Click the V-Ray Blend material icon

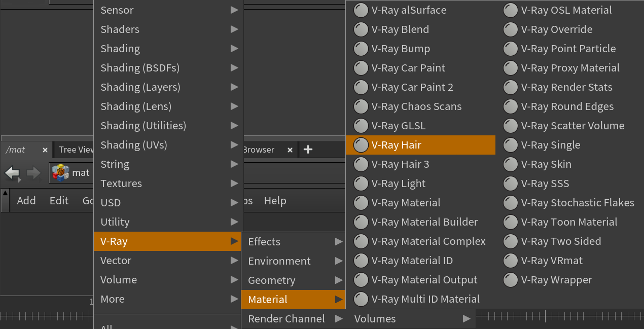coord(361,29)
